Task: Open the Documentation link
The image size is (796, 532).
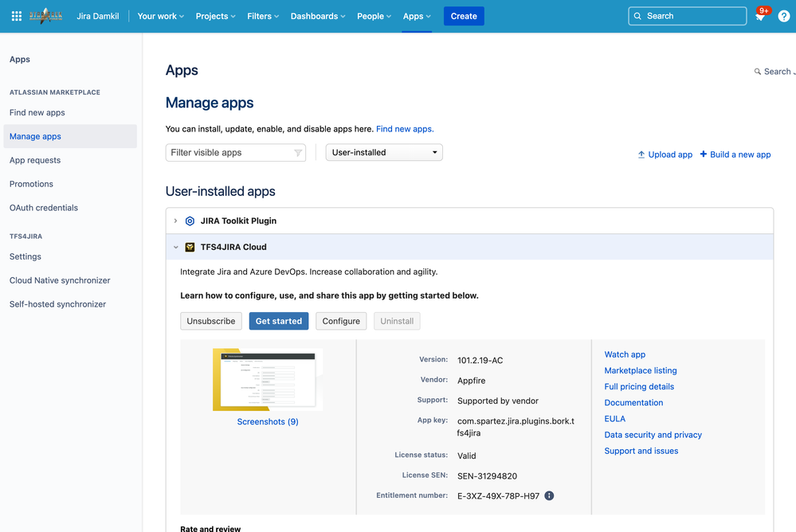Action: pos(633,402)
